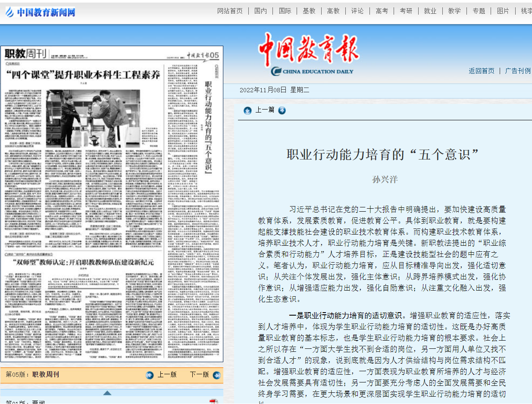Open the 考研 navigation item
The width and height of the screenshot is (532, 404).
[406, 11]
